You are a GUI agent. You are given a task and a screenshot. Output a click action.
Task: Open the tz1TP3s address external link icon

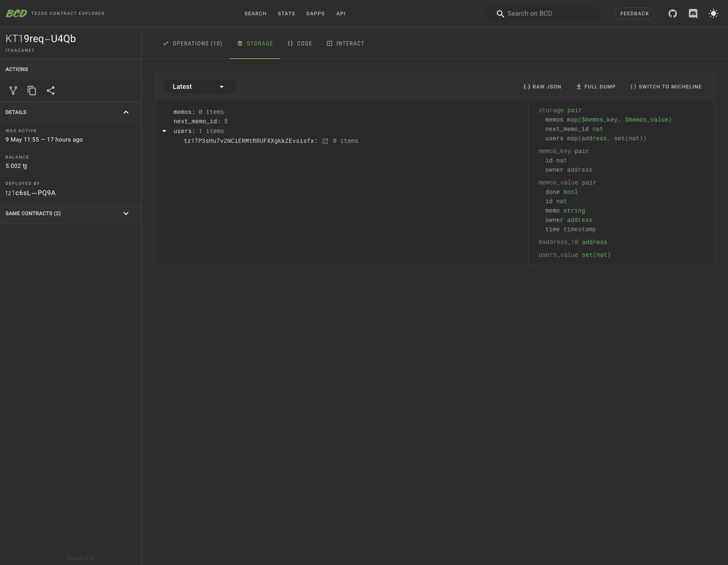tap(325, 141)
